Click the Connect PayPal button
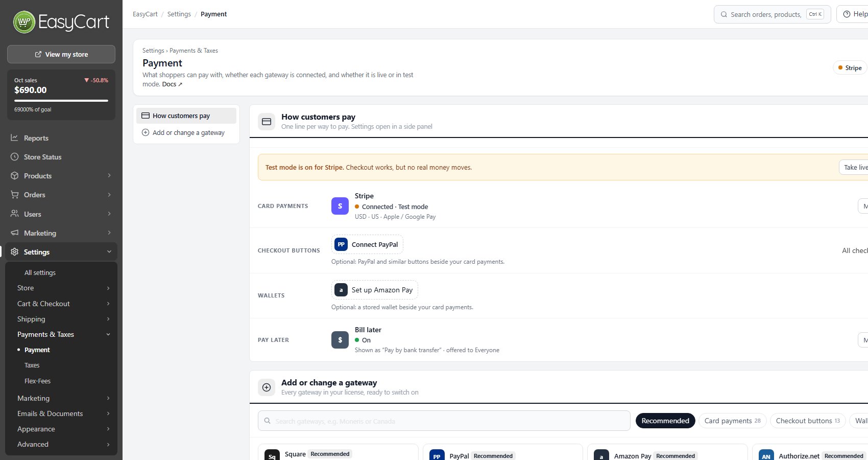 (x=367, y=244)
